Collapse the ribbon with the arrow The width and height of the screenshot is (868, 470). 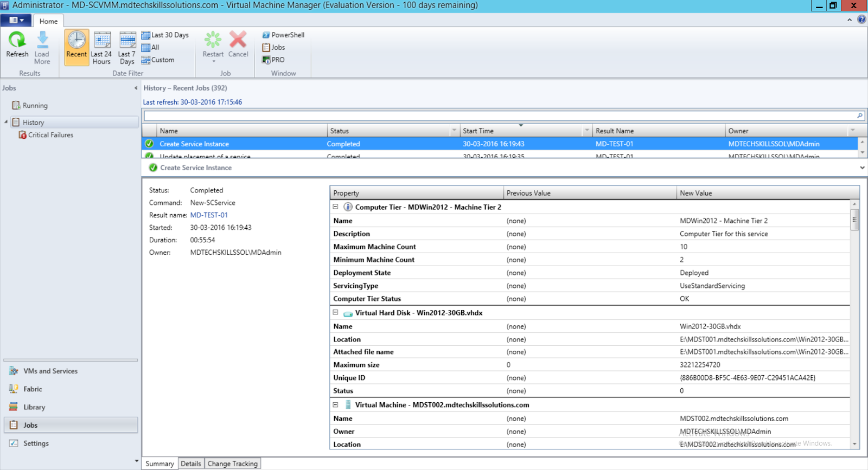[x=850, y=20]
